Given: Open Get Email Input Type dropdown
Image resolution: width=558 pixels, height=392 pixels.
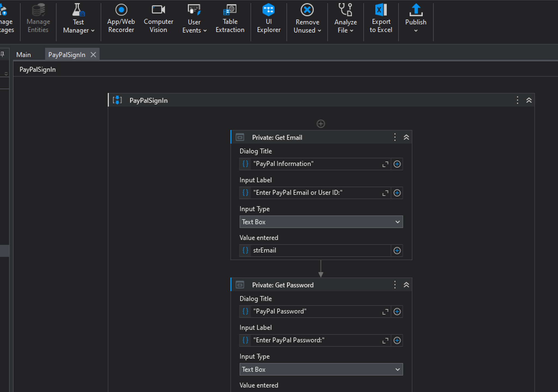Looking at the screenshot, I should [321, 222].
